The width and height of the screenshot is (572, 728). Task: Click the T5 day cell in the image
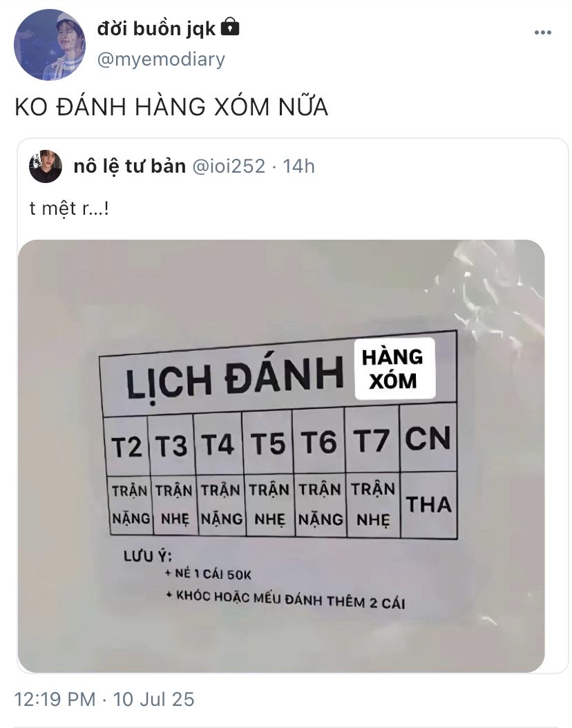[x=268, y=443]
